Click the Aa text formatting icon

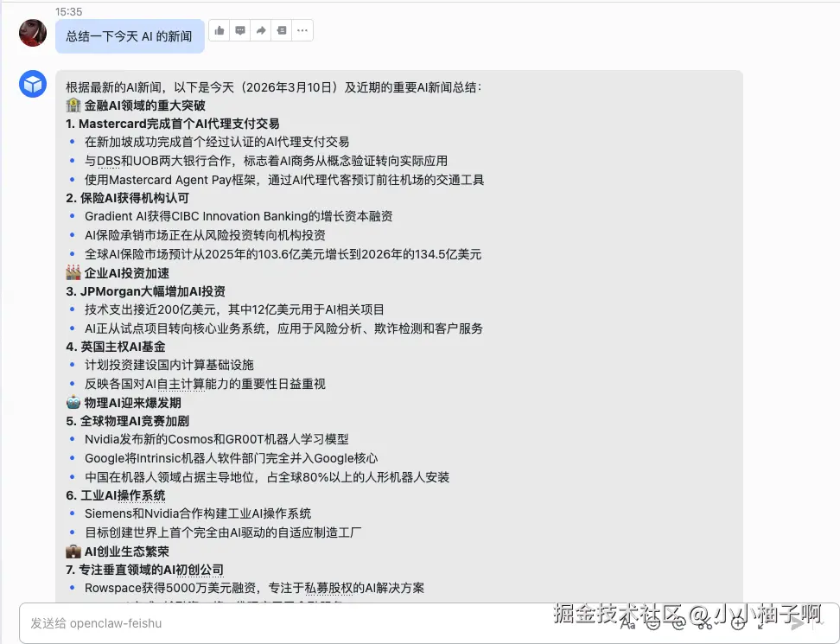pyautogui.click(x=628, y=623)
